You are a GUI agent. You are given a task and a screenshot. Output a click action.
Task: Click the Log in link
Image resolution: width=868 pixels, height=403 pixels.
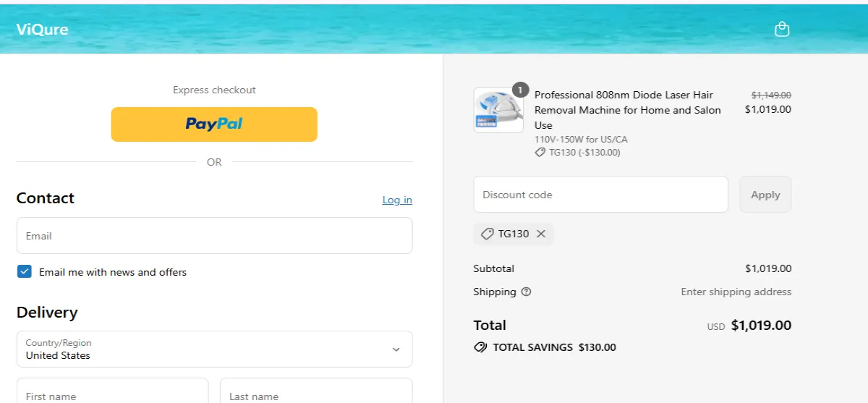[x=397, y=200]
